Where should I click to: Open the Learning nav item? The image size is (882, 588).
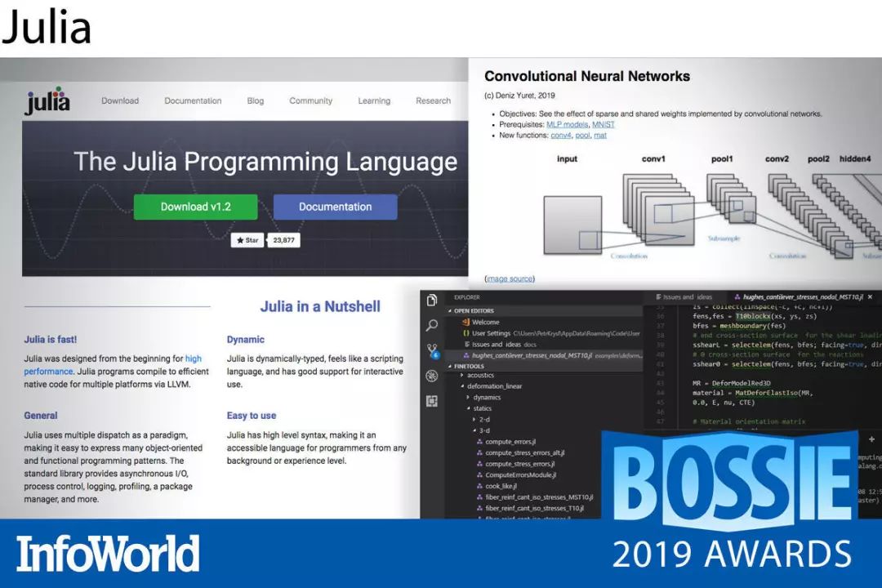coord(373,101)
